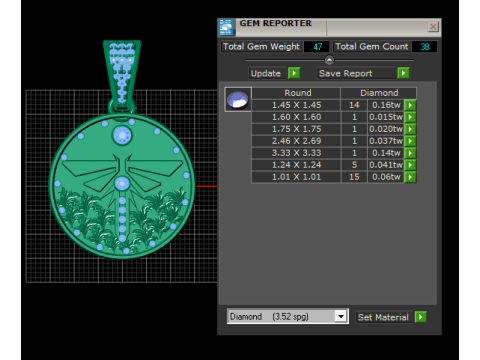This screenshot has height=360, width=480.
Task: Click the Gem Reporter icon in title bar
Action: (226, 27)
